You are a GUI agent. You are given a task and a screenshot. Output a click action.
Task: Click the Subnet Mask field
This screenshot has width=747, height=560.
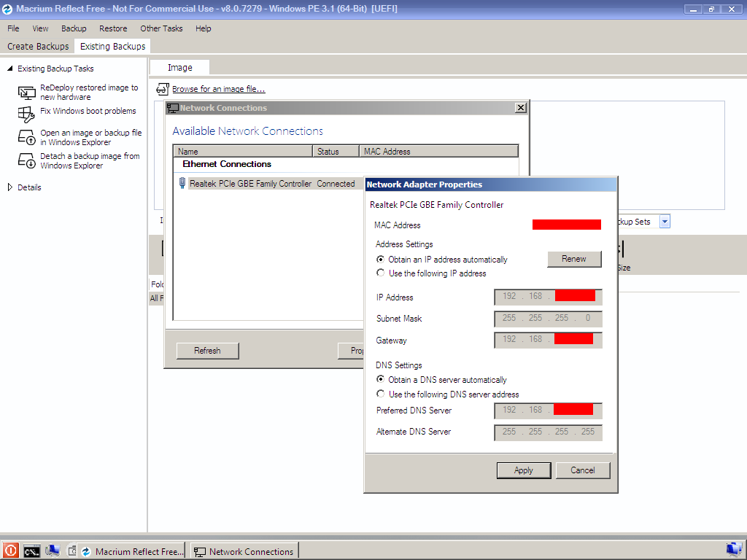pos(549,318)
